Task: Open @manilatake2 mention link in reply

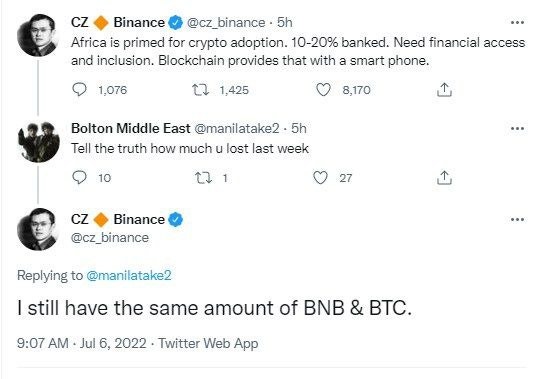Action: point(129,275)
